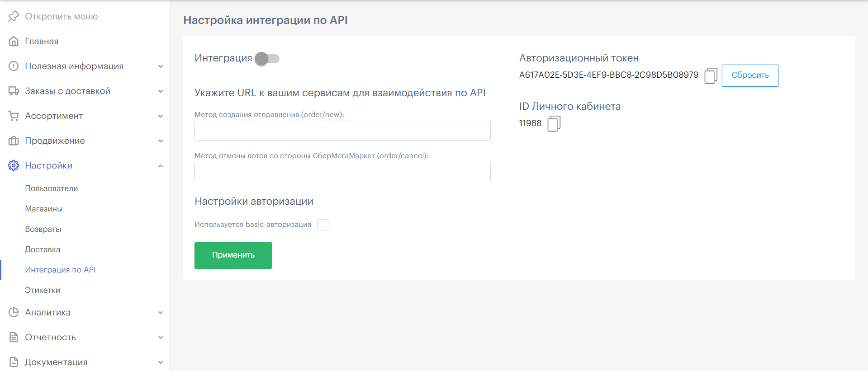Open the Этикетки submenu item

click(x=43, y=290)
